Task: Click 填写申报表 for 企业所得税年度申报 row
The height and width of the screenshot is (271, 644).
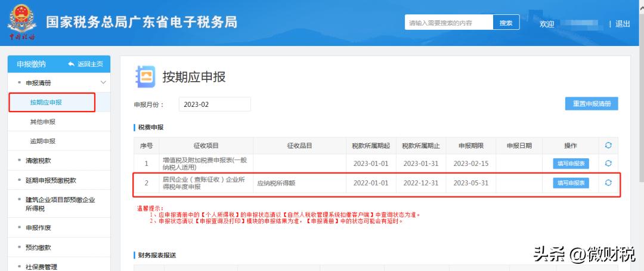Action: coord(571,183)
